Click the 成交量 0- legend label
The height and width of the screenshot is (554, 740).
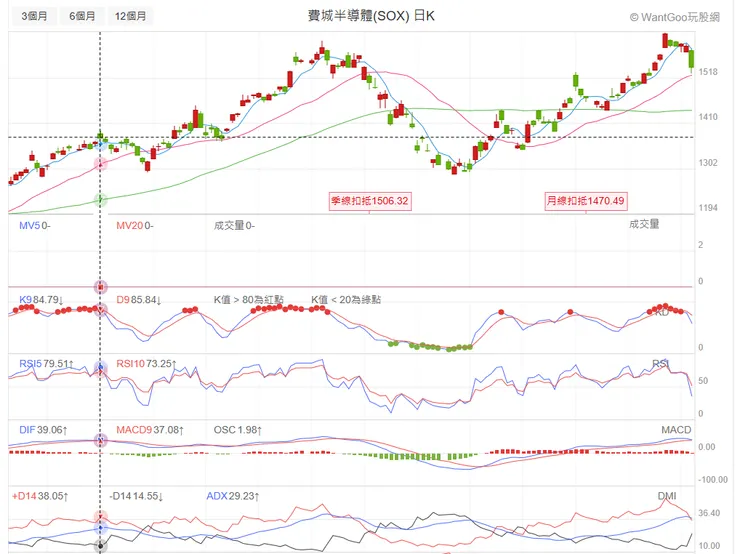[234, 226]
